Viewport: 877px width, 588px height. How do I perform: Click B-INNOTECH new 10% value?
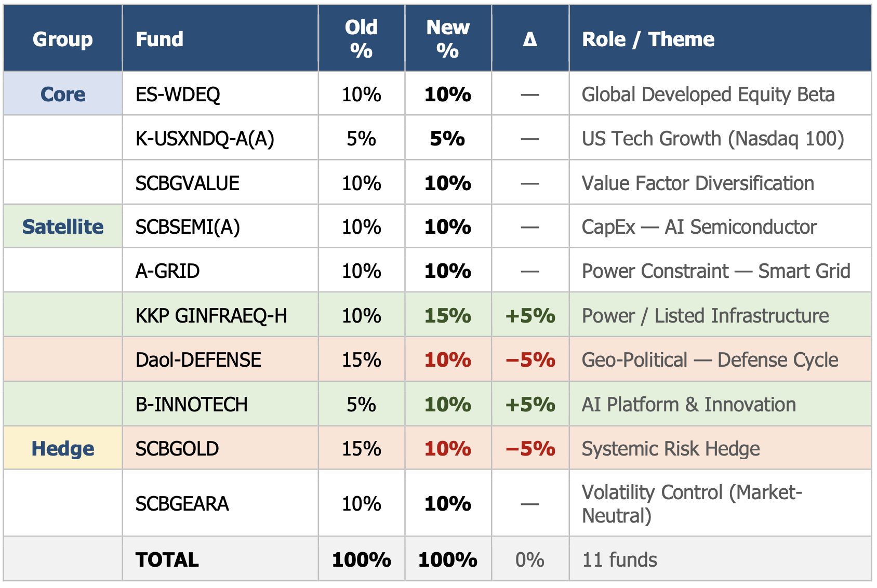448,404
